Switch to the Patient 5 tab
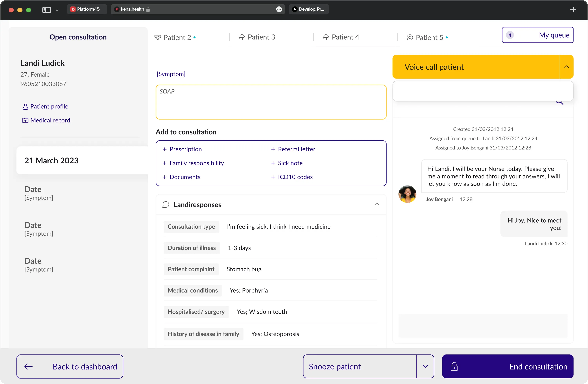The width and height of the screenshot is (588, 384). click(x=429, y=38)
